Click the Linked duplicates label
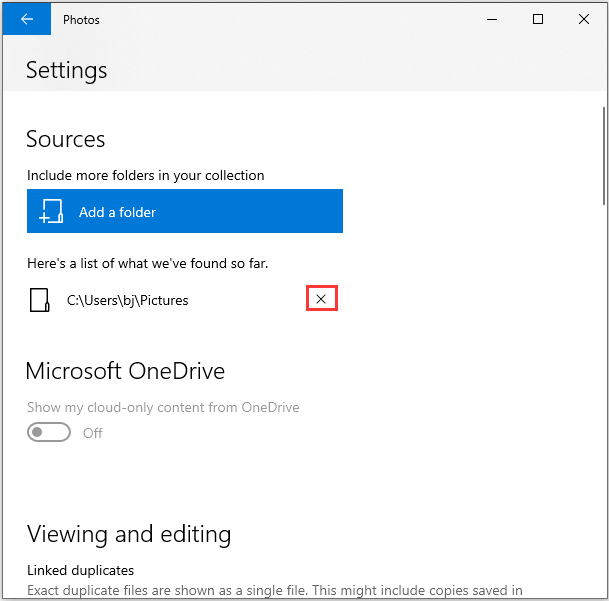The image size is (609, 601). pyautogui.click(x=80, y=570)
